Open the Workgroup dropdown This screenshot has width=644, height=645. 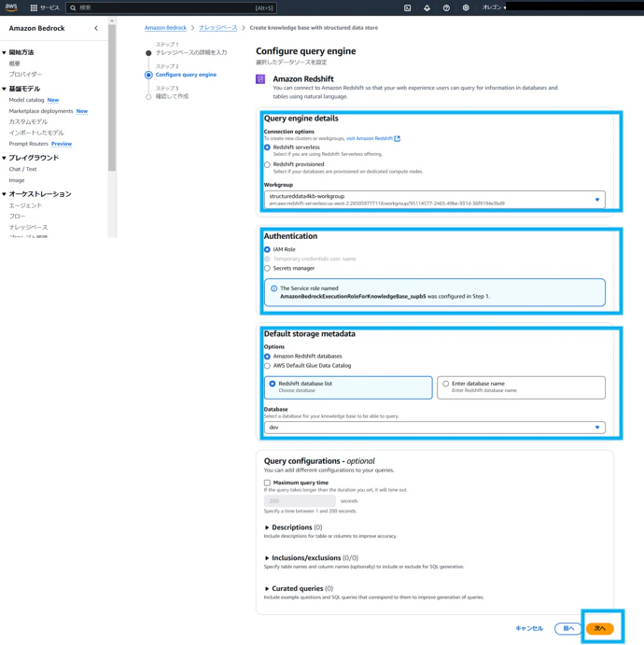pyautogui.click(x=435, y=200)
